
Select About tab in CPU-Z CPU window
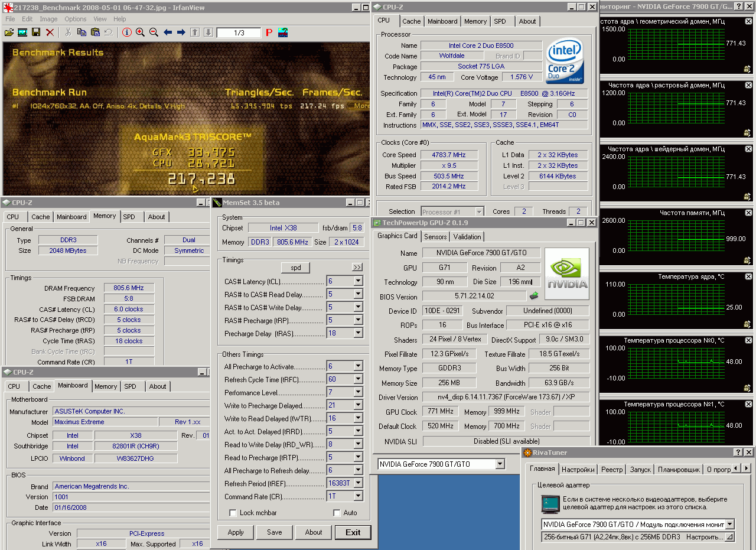tap(527, 21)
